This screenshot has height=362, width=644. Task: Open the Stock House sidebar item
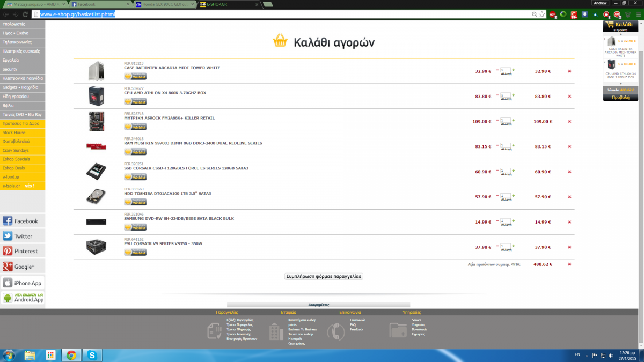(23, 132)
